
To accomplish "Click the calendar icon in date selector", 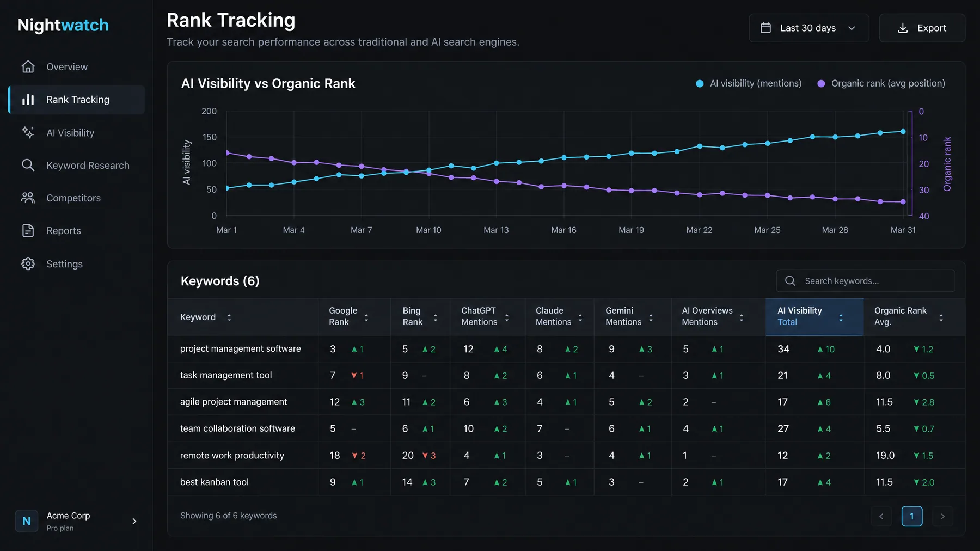I will [765, 28].
